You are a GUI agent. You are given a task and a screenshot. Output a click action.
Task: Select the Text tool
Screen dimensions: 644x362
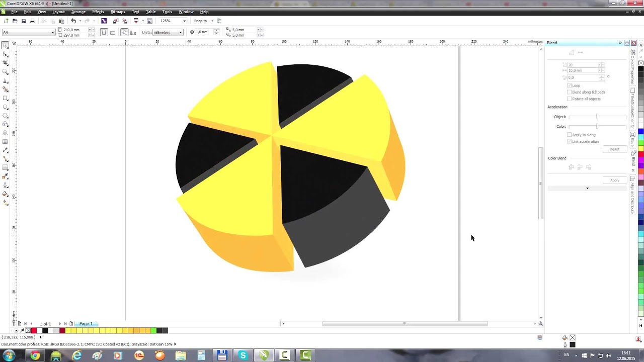tap(5, 133)
